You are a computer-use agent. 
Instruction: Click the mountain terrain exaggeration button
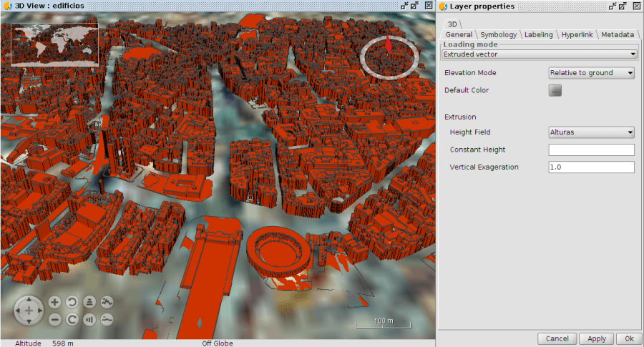pos(107,302)
